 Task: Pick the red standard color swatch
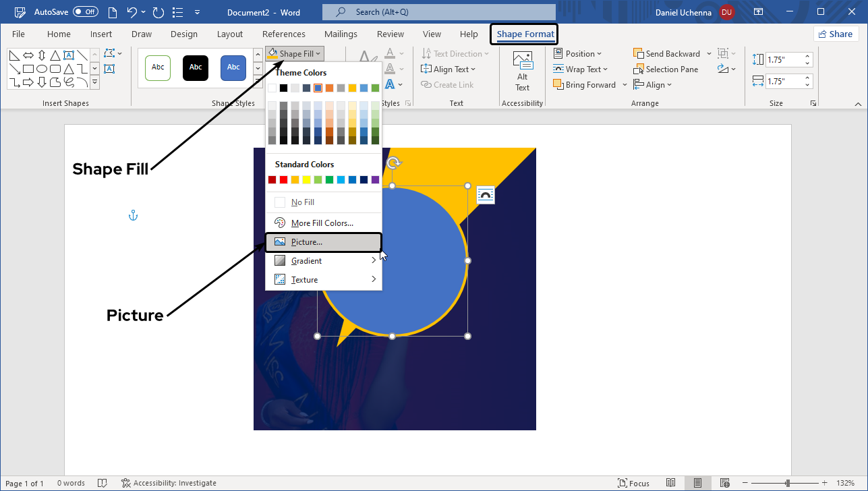[284, 179]
